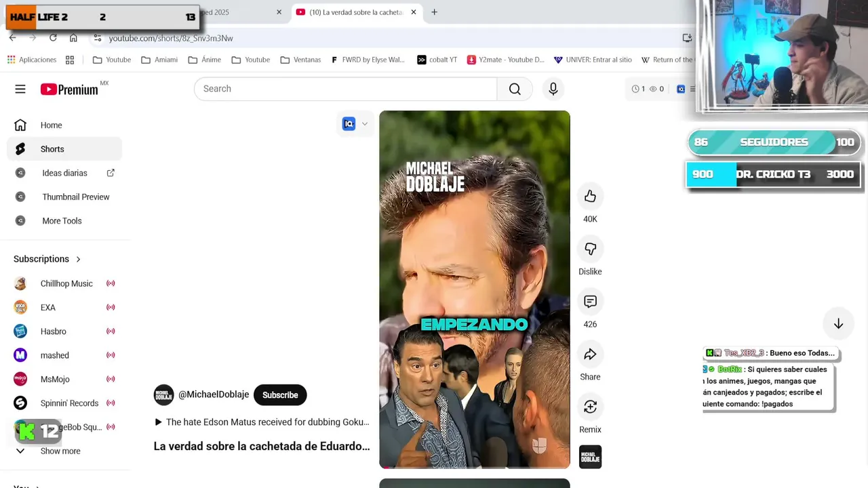Open the YouTube hamburger guide menu
The height and width of the screenshot is (488, 868).
(x=20, y=89)
